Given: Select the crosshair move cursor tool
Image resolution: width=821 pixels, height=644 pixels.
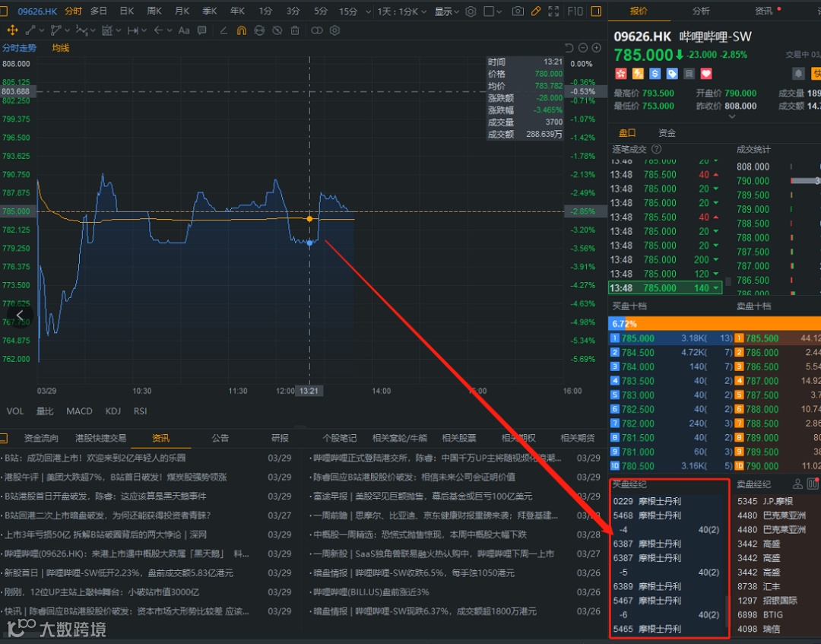Looking at the screenshot, I should click(12, 31).
